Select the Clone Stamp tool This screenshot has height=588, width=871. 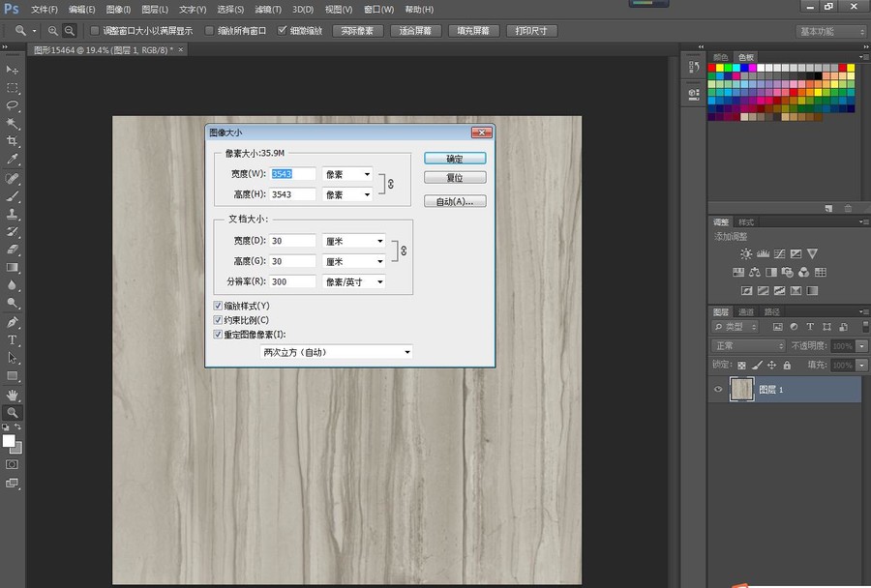(12, 214)
